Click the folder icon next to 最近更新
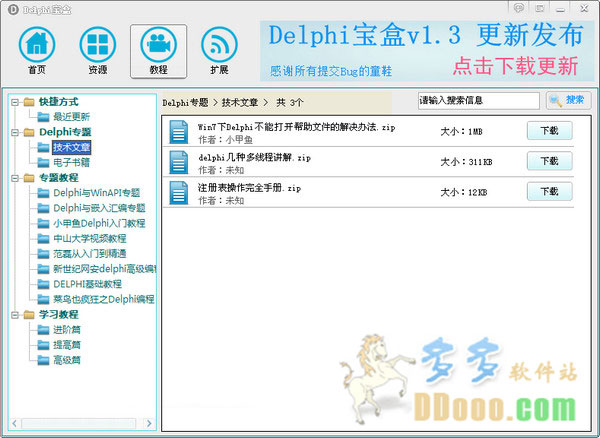The width and height of the screenshot is (600, 438). coord(43,117)
